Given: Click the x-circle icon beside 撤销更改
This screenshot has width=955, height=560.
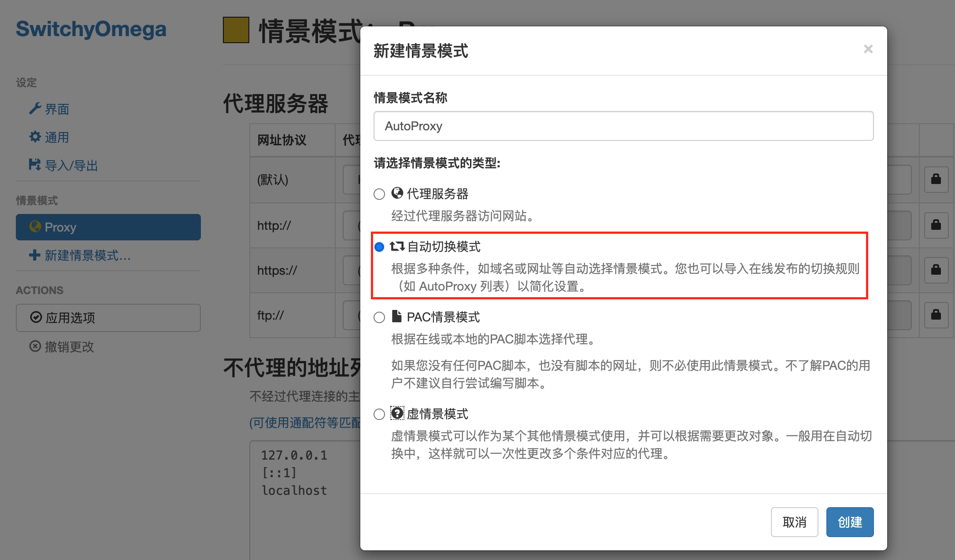Looking at the screenshot, I should (x=35, y=346).
